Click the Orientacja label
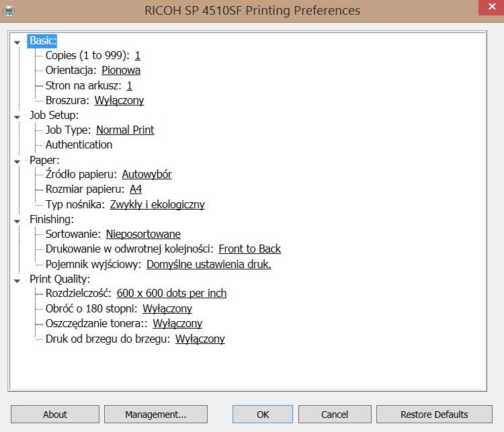Viewport: 504px width, 432px height. [71, 71]
